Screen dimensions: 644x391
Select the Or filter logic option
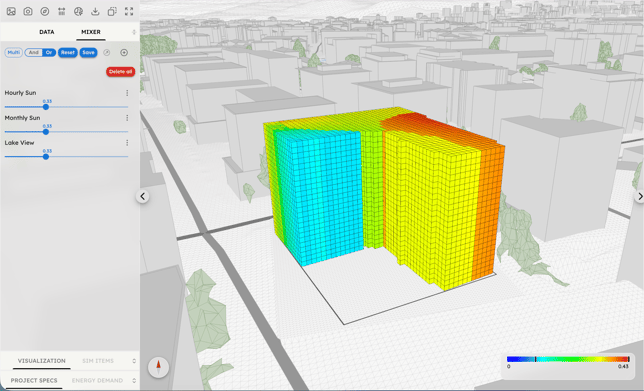coord(49,53)
